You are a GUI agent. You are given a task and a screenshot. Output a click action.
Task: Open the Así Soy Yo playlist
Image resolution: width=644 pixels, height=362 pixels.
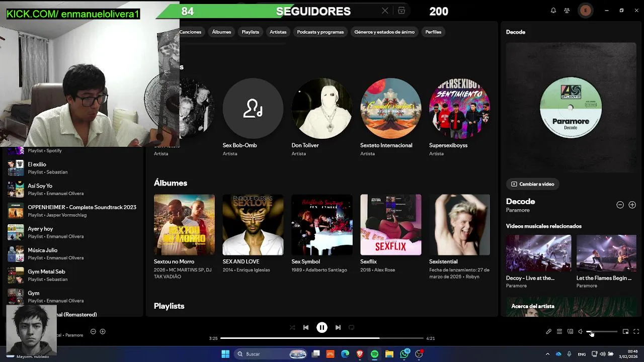(73, 190)
